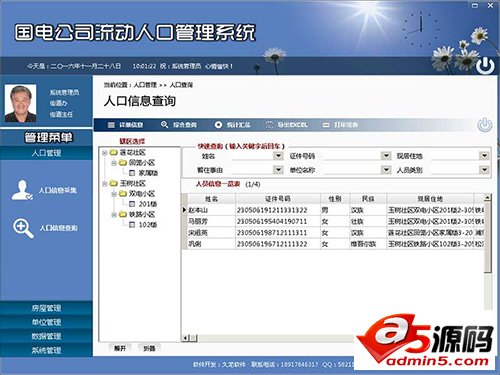The height and width of the screenshot is (375, 500).
Task: Select ID cell 230506198712111311
Action: [278, 233]
